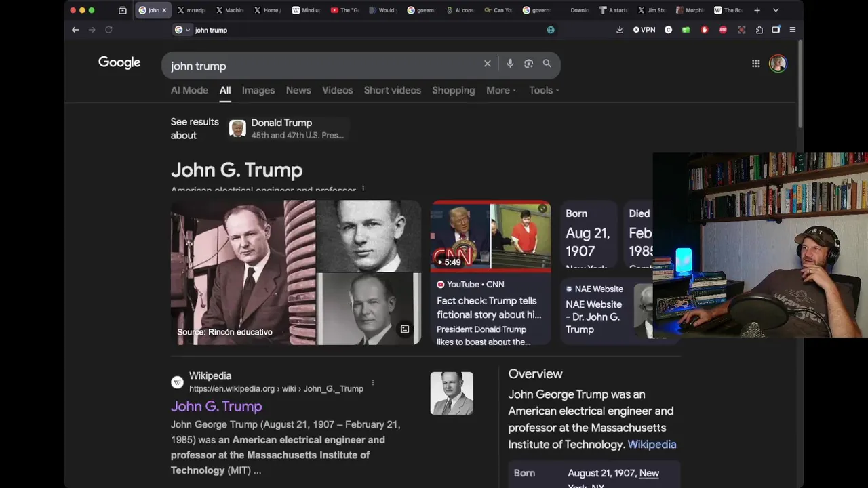Expand the More search filters dropdown
The height and width of the screenshot is (488, 868).
[x=501, y=90]
